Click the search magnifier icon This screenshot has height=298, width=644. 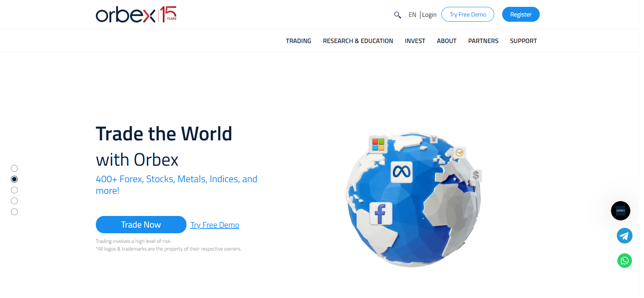[x=398, y=15]
